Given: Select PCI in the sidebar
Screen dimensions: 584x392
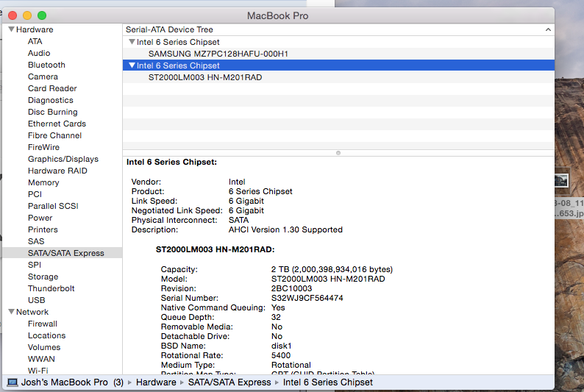Looking at the screenshot, I should click(35, 194).
